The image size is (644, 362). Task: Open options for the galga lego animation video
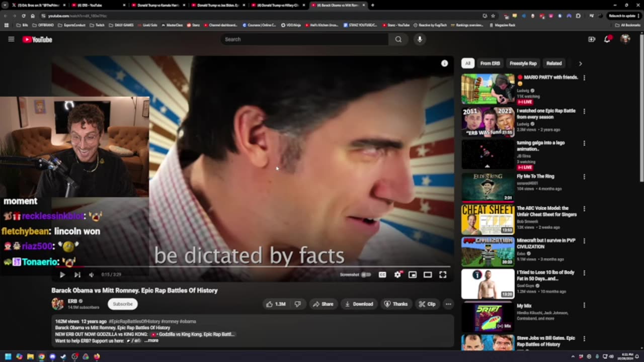click(584, 143)
